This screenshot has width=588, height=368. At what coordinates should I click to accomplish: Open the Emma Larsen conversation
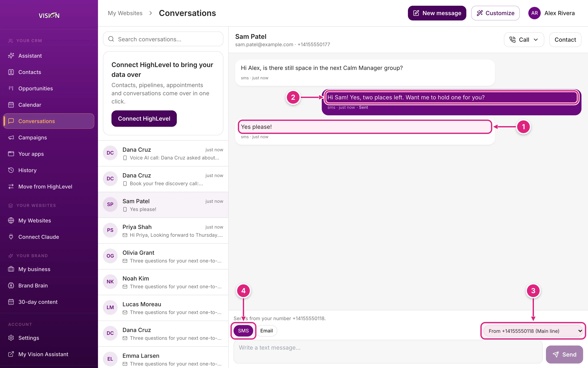[163, 358]
